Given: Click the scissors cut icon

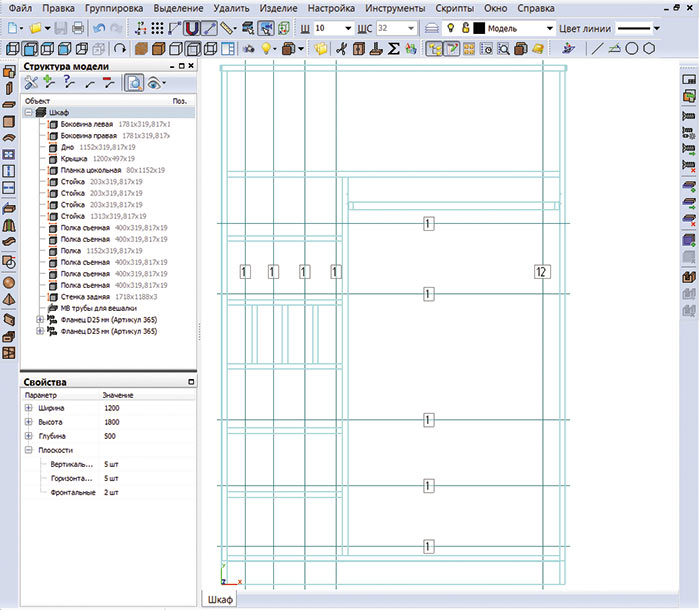Looking at the screenshot, I should tap(342, 47).
